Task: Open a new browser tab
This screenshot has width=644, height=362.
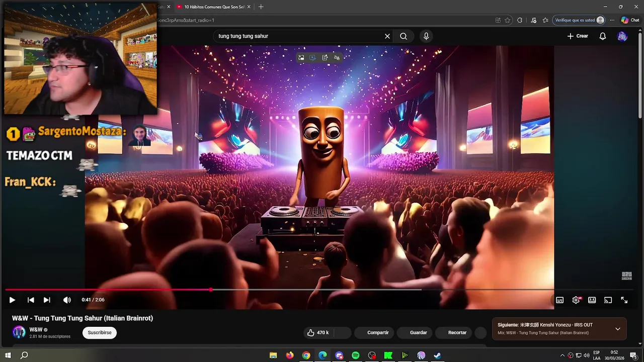Action: [261, 7]
